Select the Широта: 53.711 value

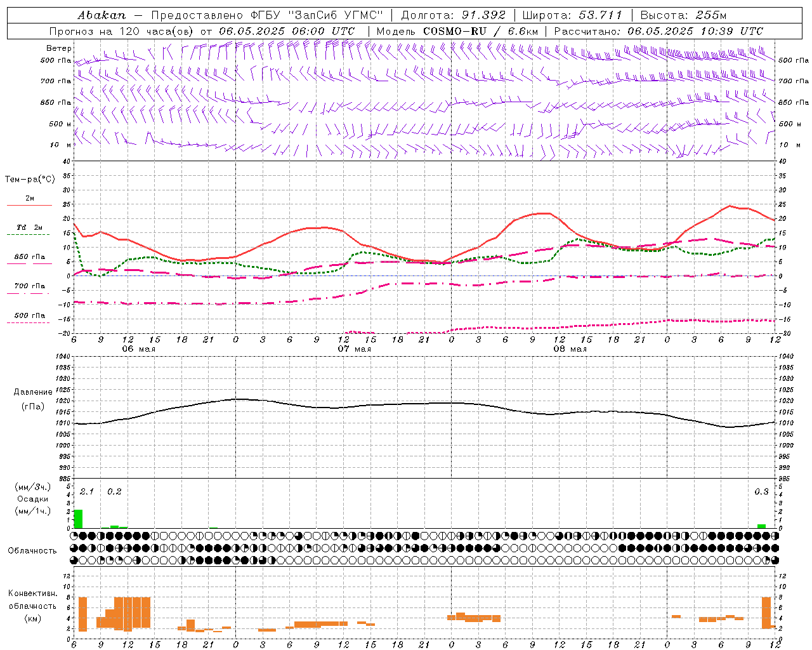tap(573, 15)
